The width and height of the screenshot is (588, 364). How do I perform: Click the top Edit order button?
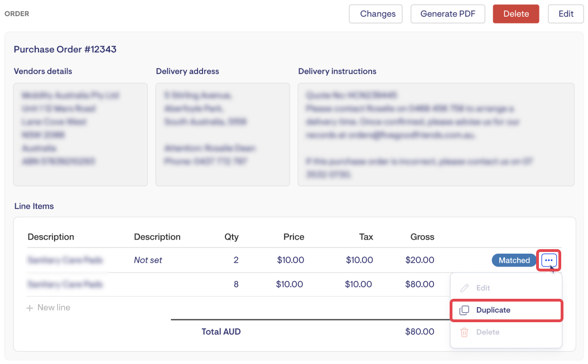[566, 14]
